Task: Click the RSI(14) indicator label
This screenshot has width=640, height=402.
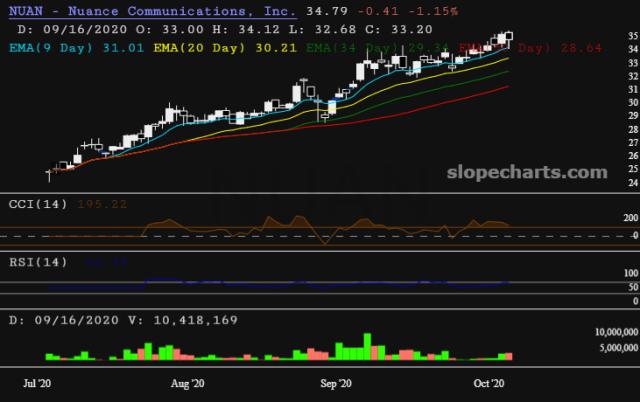Action: click(38, 262)
